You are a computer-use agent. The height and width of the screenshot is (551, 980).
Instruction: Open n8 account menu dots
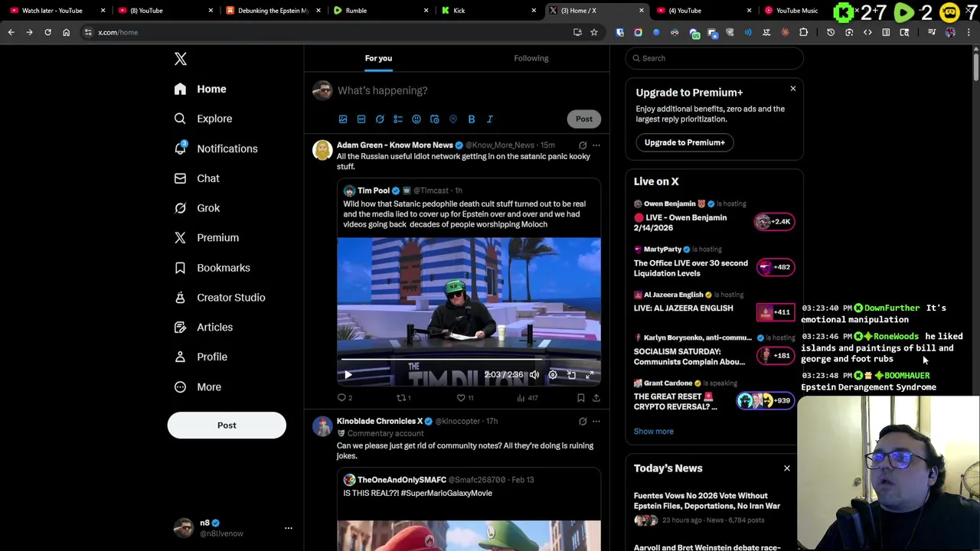[289, 528]
